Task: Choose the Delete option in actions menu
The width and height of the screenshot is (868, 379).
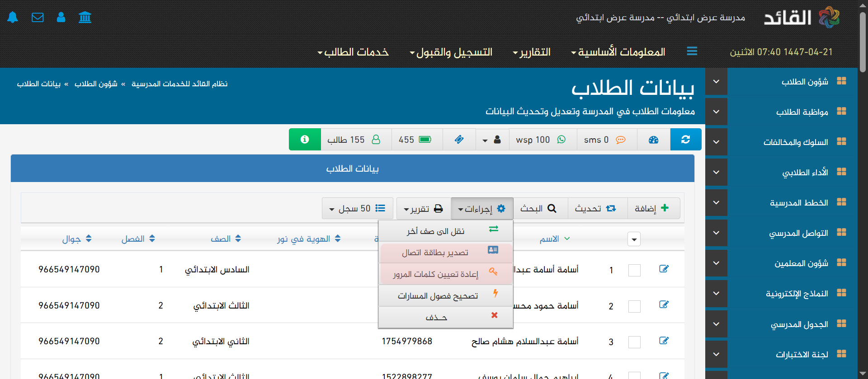Action: click(445, 317)
